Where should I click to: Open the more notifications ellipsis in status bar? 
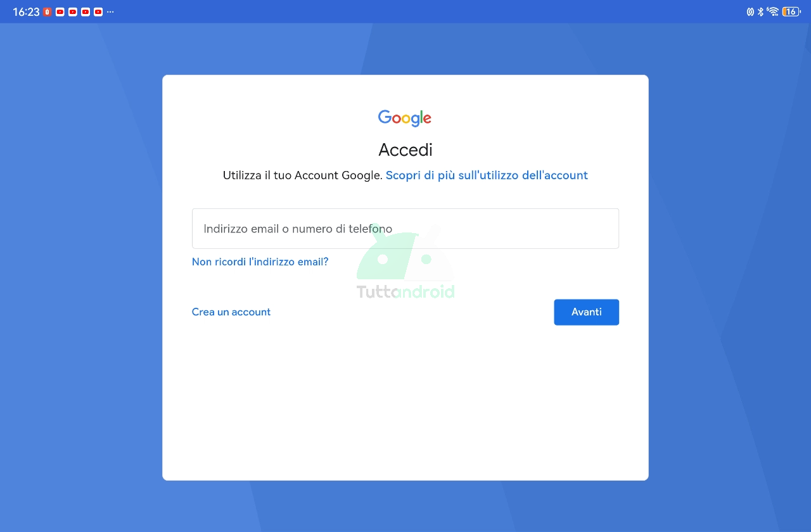pos(110,12)
